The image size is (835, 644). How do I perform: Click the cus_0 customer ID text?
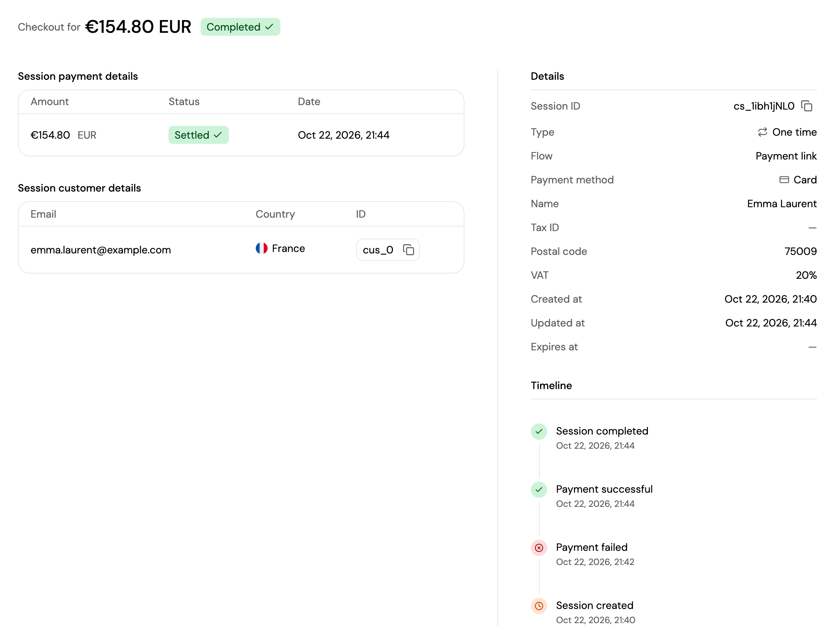378,250
